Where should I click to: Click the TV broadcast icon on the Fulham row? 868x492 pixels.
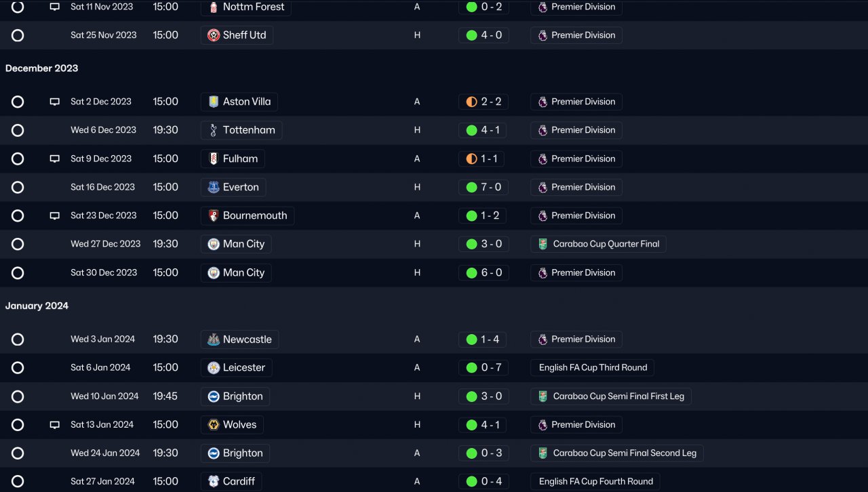coord(55,159)
